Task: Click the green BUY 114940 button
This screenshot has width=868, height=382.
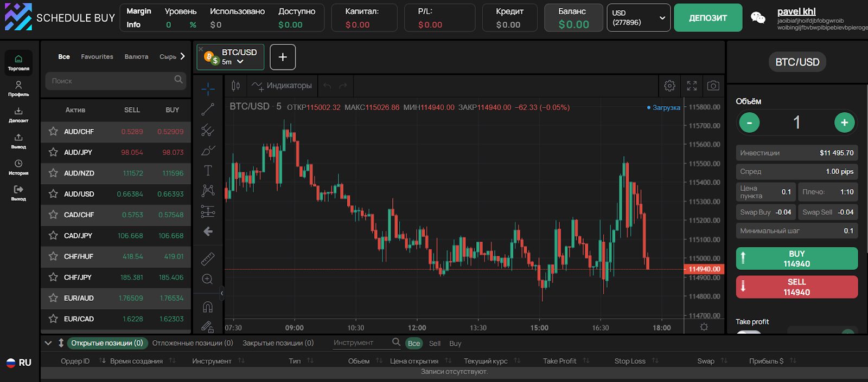Action: point(796,258)
